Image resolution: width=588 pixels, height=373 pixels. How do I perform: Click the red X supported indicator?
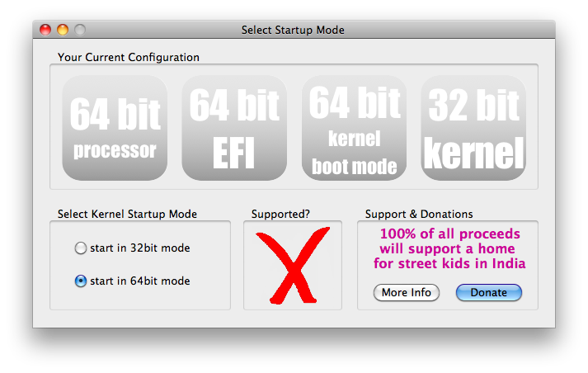pyautogui.click(x=292, y=265)
